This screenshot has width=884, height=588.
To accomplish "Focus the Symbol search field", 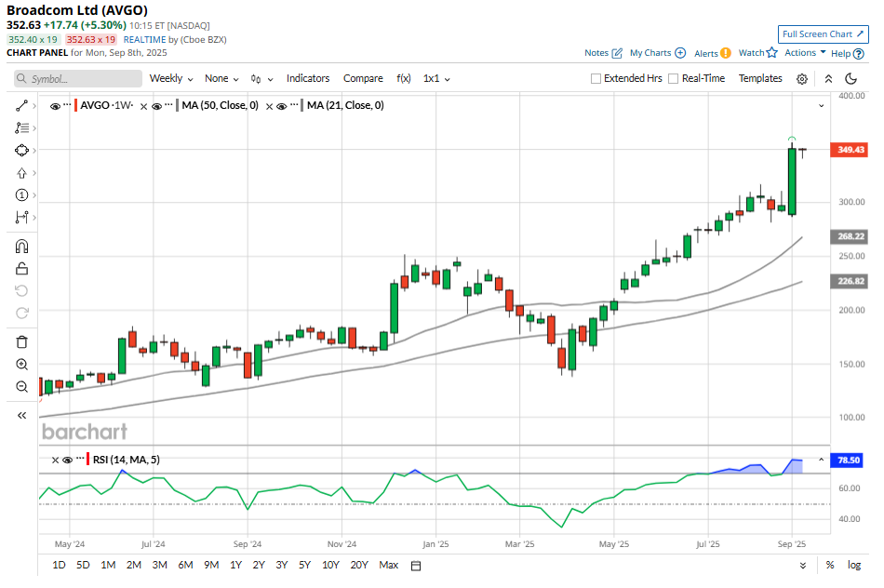I will [x=78, y=79].
